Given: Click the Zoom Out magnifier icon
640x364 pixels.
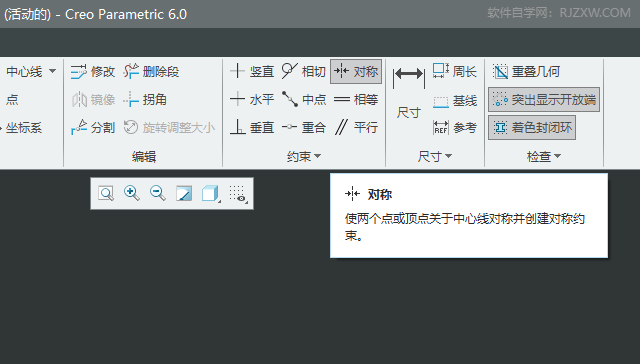Looking at the screenshot, I should 158,193.
